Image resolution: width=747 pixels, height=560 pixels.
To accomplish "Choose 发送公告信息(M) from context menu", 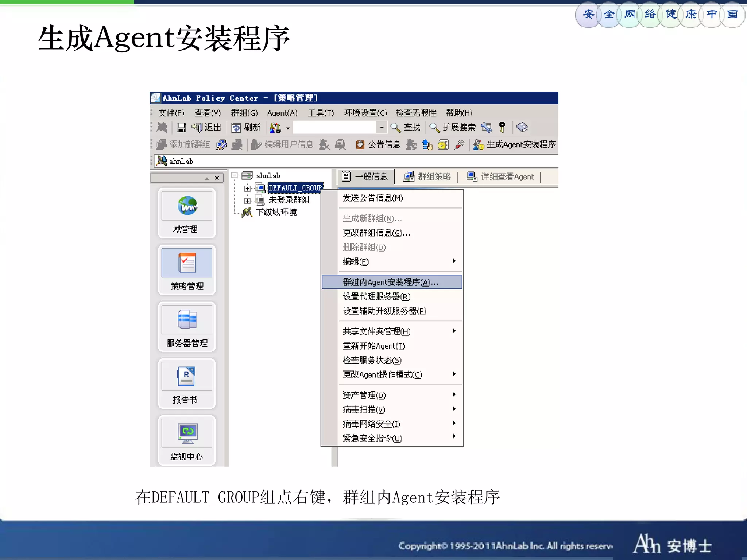I will (x=392, y=198).
